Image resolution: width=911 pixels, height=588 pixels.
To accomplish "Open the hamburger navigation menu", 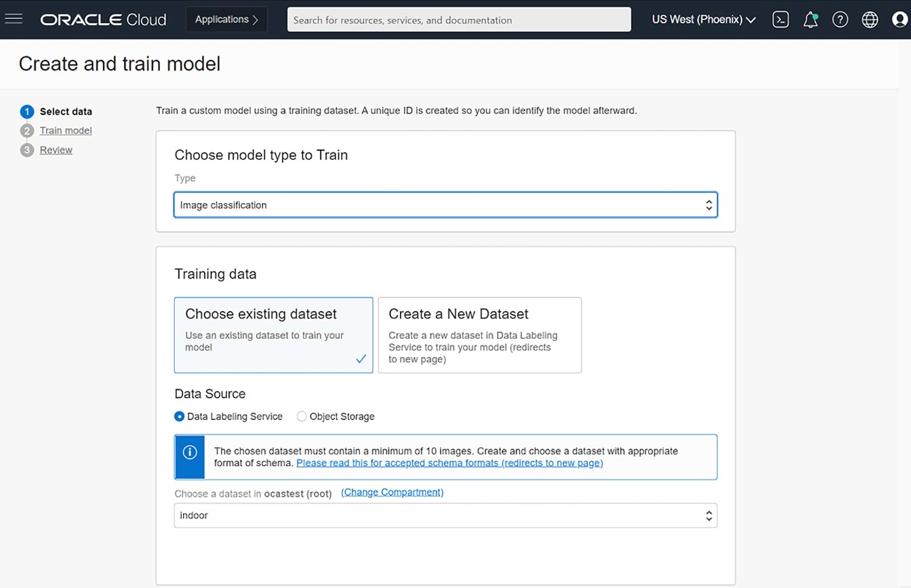I will coord(14,19).
